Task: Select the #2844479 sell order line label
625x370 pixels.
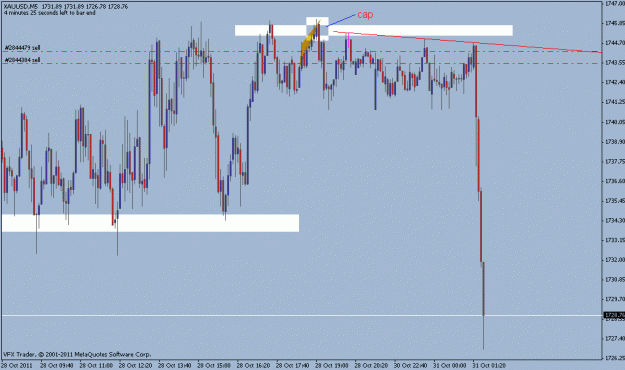Action: click(22, 48)
